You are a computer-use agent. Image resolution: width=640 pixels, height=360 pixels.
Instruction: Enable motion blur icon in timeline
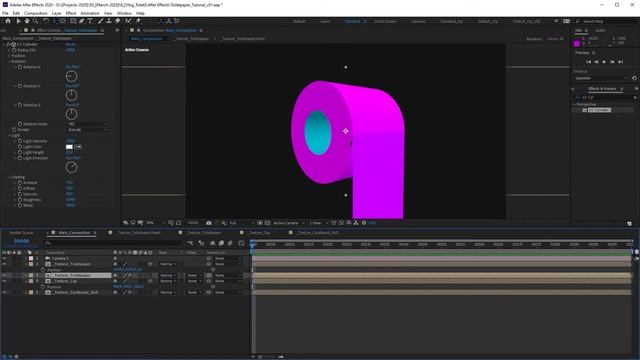[x=230, y=243]
